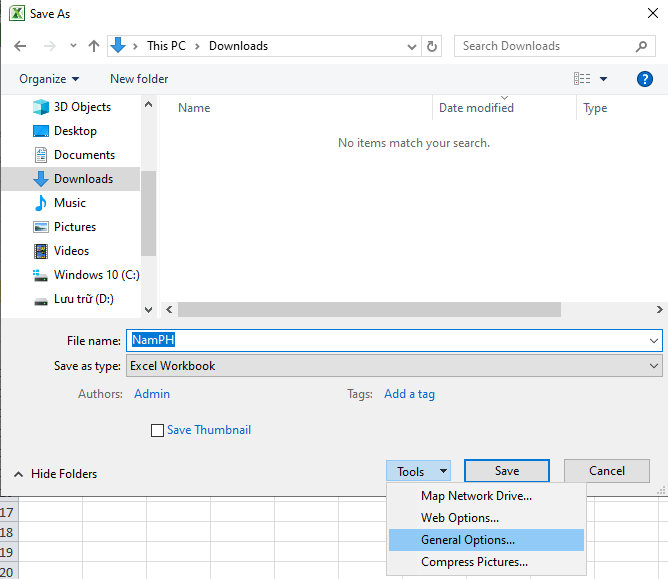Click the Downloads arrow icon in address bar
This screenshot has height=579, width=668.
coord(118,45)
